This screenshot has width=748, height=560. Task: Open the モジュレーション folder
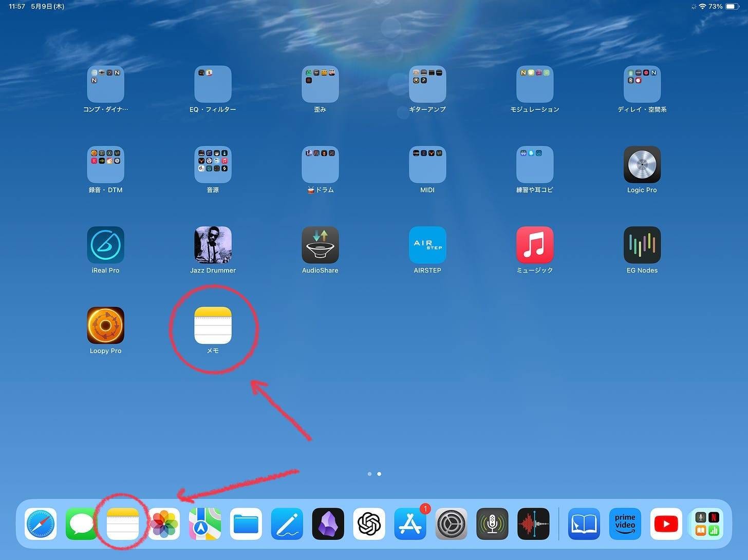[535, 84]
